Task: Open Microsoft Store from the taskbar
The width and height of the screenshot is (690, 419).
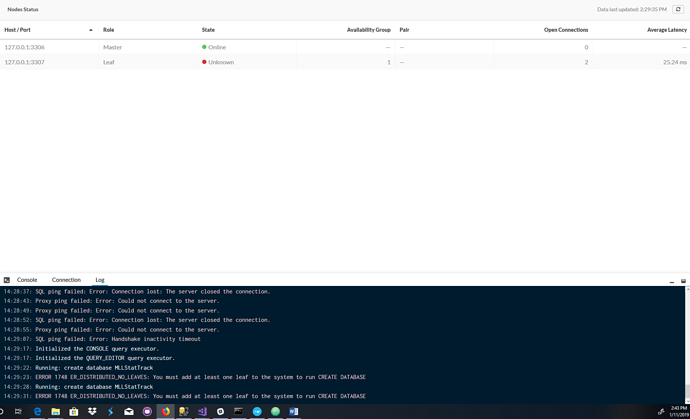Action: (x=74, y=412)
